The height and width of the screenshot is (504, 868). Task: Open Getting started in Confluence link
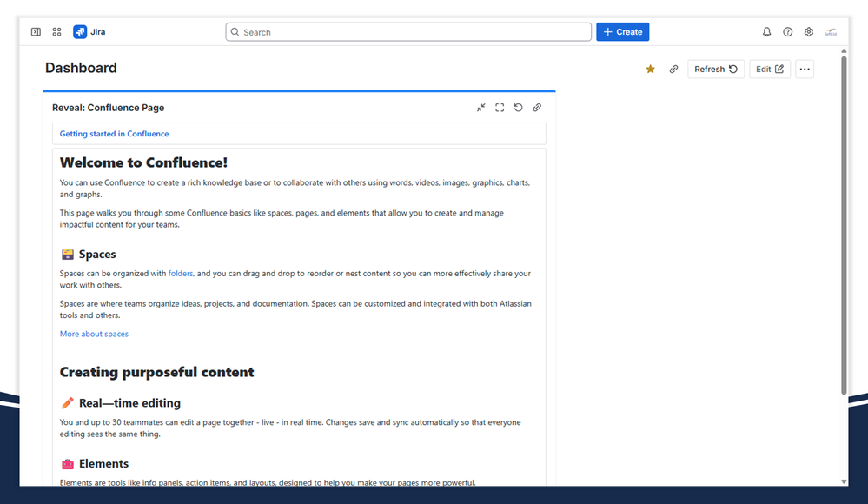pos(114,134)
